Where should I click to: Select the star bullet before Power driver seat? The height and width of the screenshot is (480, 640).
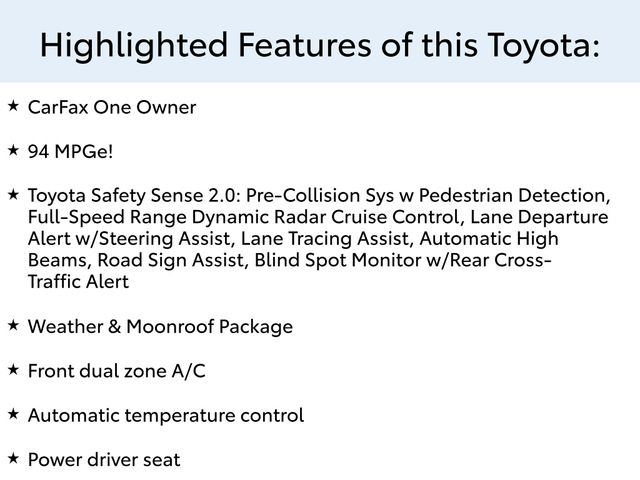12,458
